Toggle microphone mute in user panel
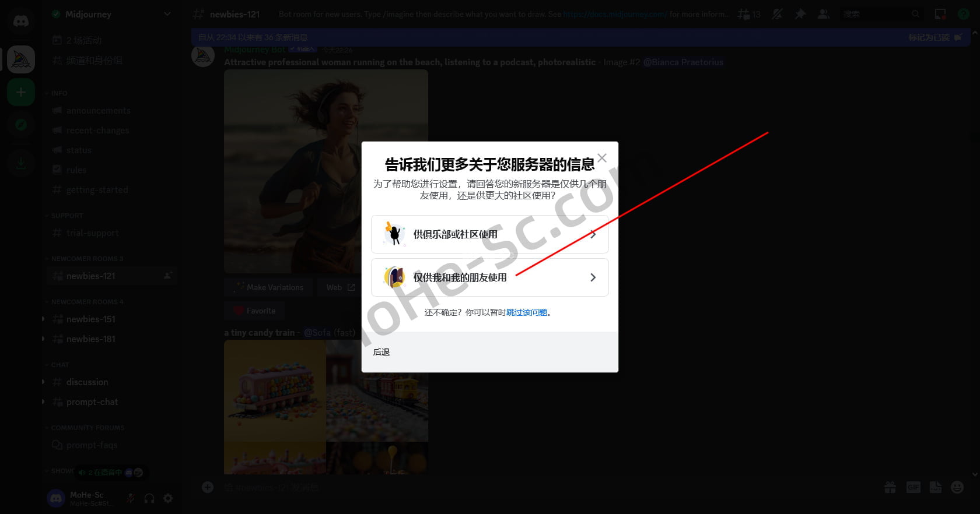Image resolution: width=980 pixels, height=514 pixels. point(131,498)
